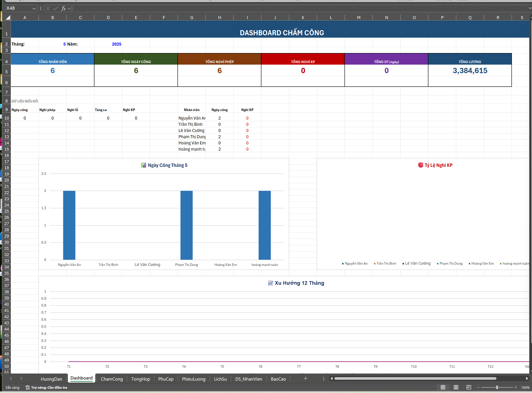The image size is (532, 393).
Task: Open the ChamCong sheet tab
Action: 112,379
